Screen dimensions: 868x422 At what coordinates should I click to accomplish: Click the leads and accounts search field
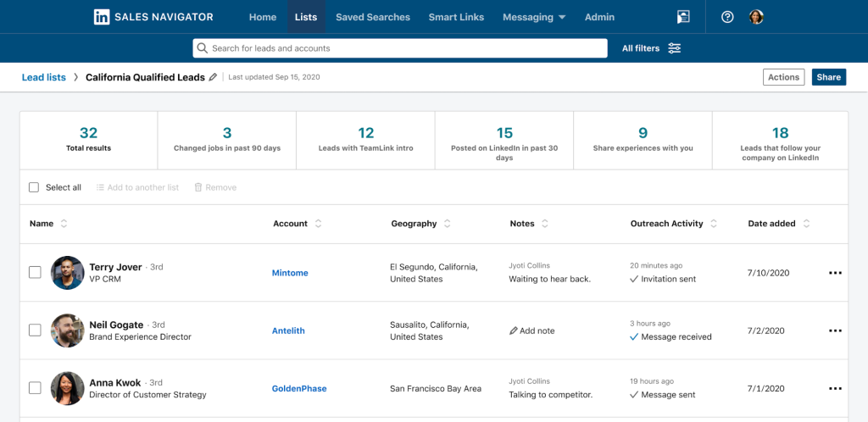400,48
